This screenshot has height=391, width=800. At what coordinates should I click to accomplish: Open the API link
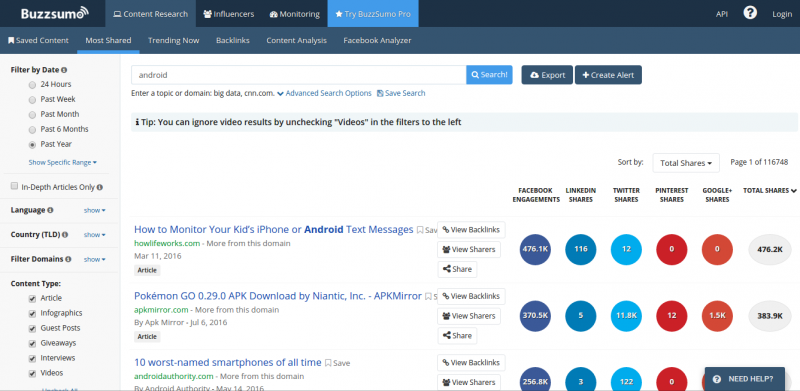721,14
